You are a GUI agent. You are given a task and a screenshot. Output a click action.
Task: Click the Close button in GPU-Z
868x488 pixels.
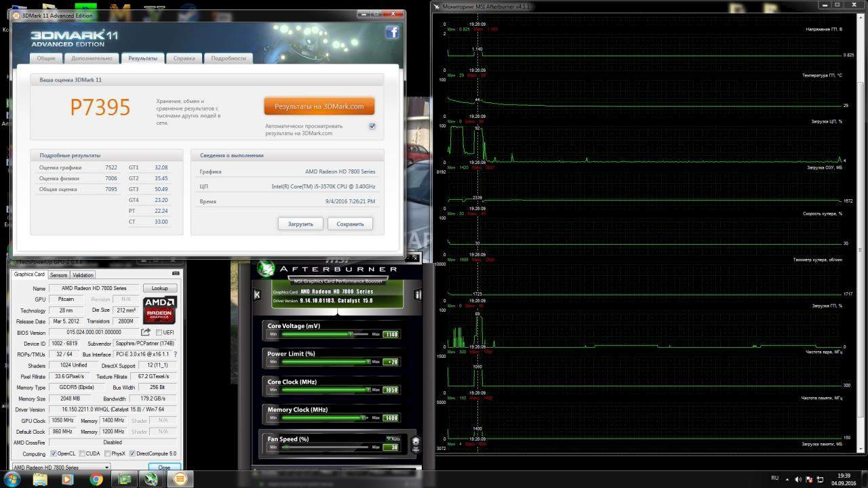pos(164,467)
